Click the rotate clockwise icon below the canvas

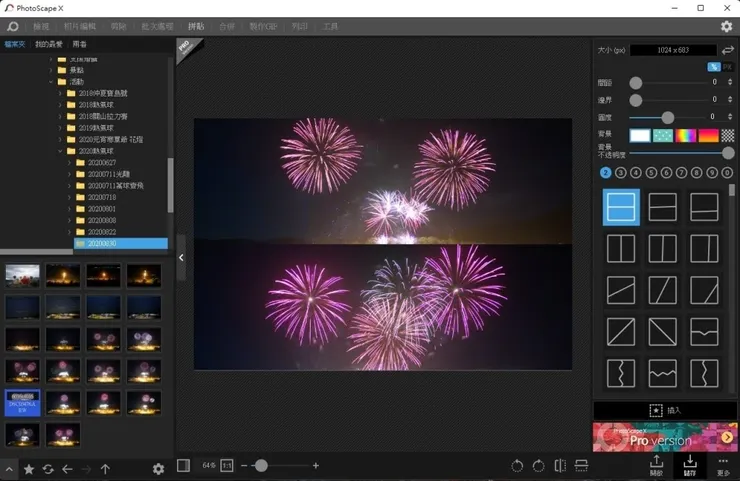pos(538,466)
